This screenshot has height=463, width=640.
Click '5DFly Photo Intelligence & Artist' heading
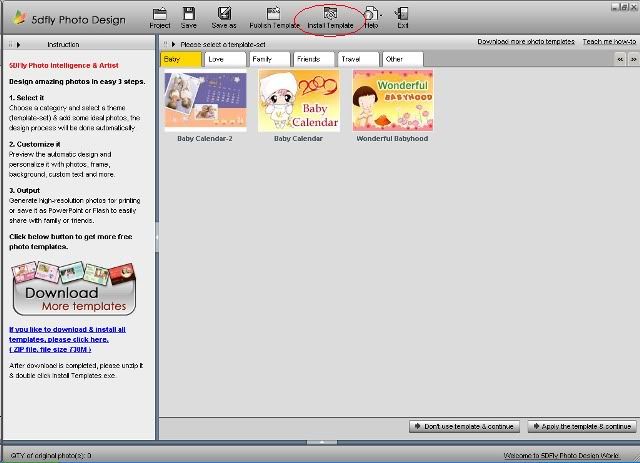click(64, 66)
